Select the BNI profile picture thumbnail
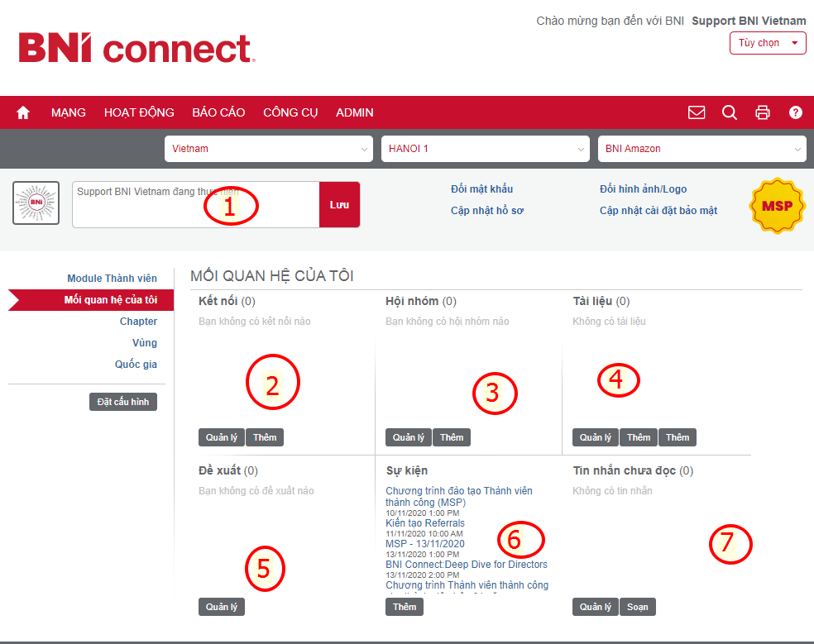 tap(36, 203)
